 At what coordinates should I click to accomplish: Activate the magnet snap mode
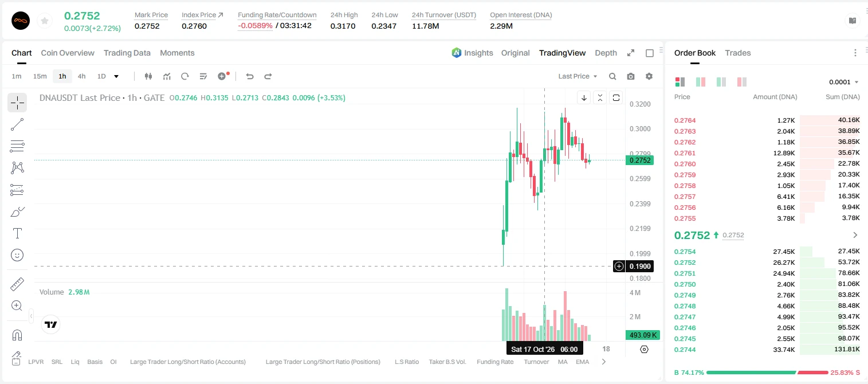point(17,335)
